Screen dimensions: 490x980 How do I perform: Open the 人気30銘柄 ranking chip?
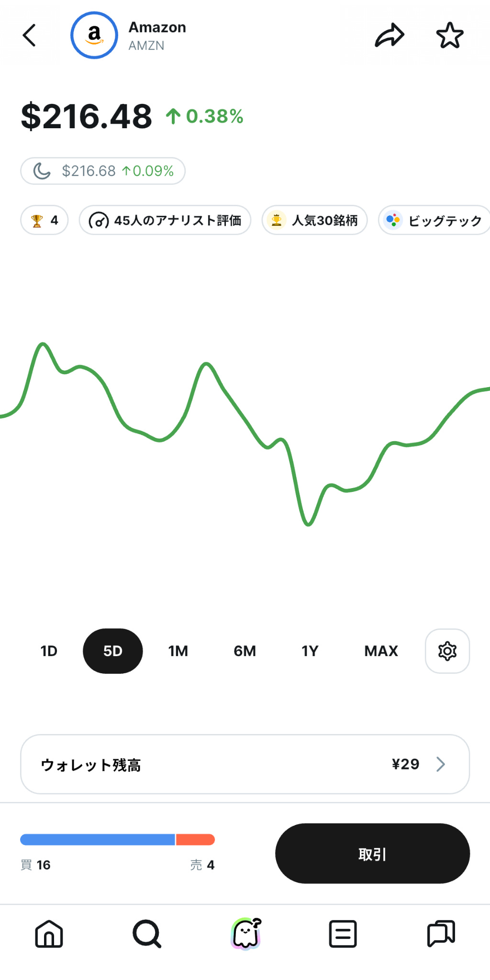click(x=314, y=220)
